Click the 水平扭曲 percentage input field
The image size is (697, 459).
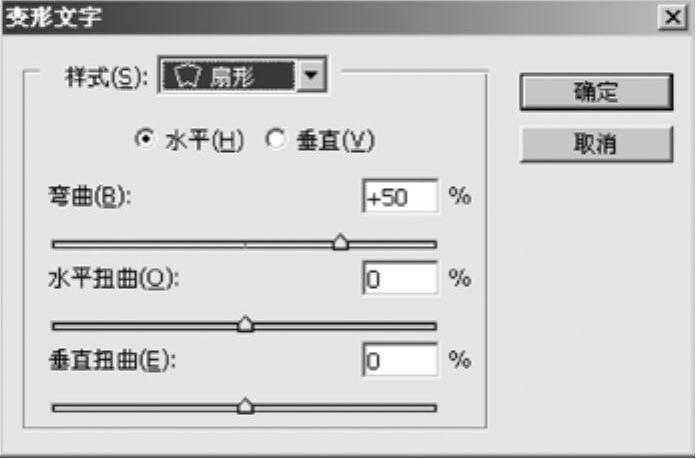401,278
